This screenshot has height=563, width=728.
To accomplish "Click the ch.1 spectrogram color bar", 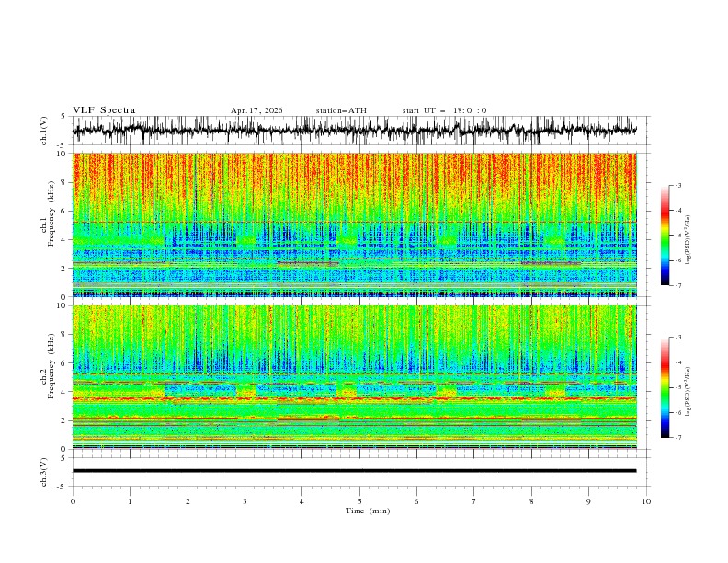I will [x=665, y=236].
